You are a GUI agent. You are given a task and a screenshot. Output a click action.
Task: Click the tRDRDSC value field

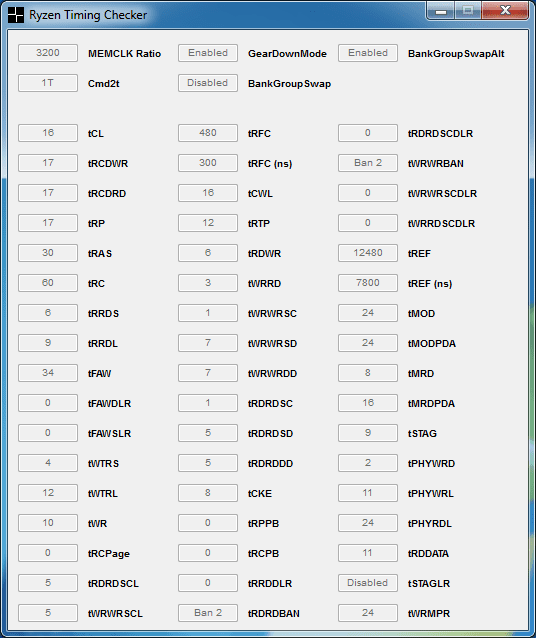208,403
